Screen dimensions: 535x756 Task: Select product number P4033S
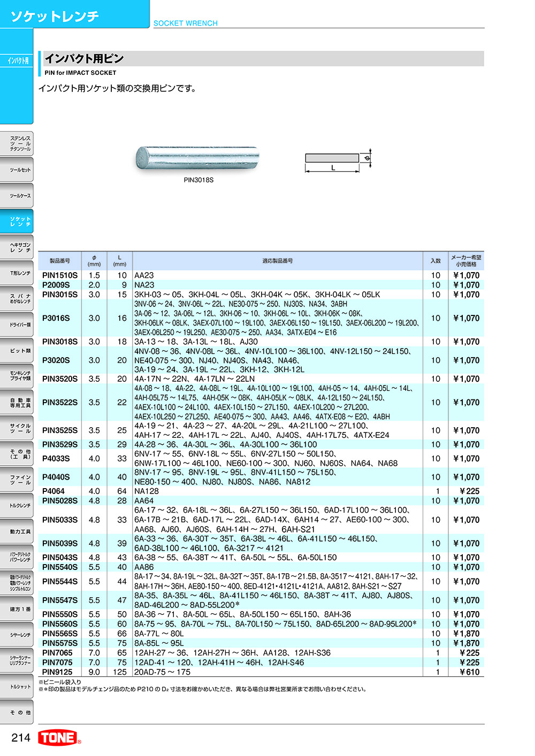tap(56, 459)
